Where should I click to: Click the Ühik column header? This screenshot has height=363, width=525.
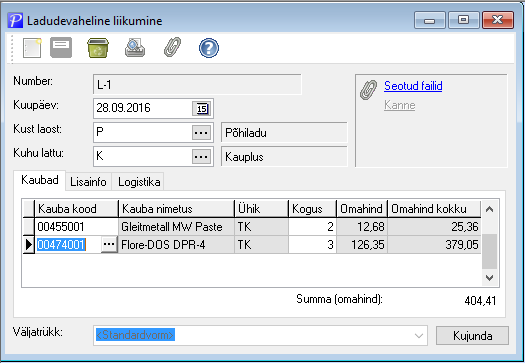click(261, 209)
